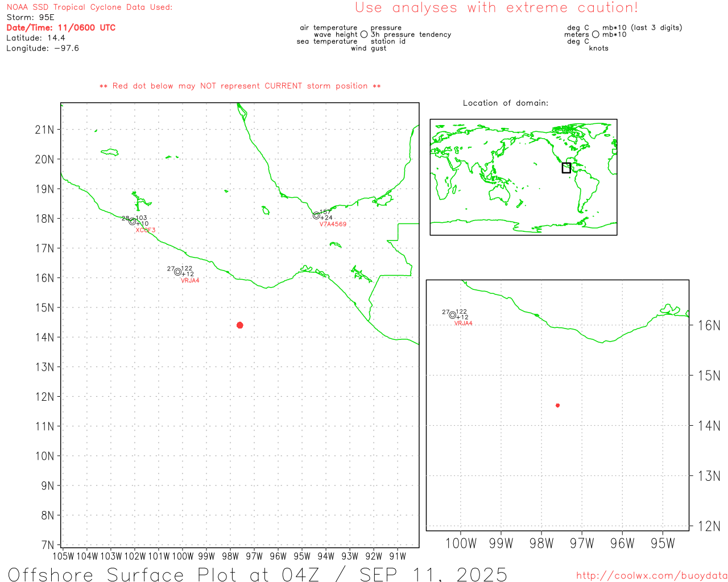Click the small red storm dot in zoomed inset map
Screen dimensions: 728x582
(x=558, y=405)
